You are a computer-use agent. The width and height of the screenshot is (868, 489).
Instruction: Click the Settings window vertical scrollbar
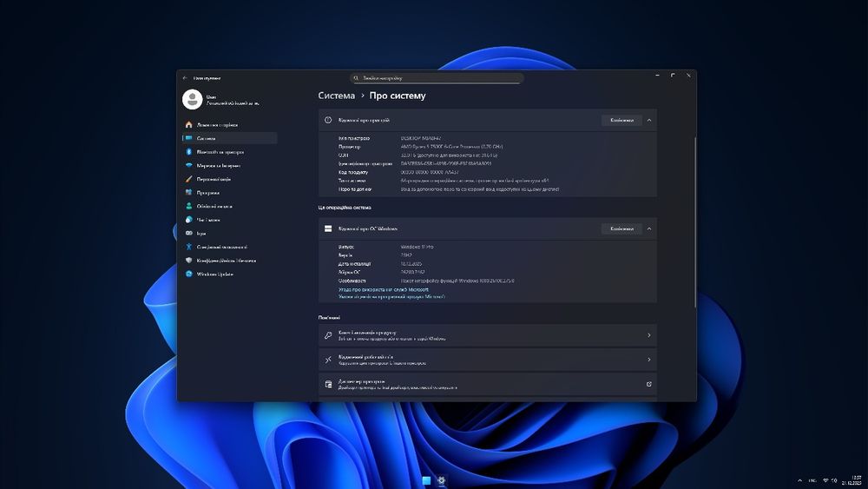click(694, 221)
